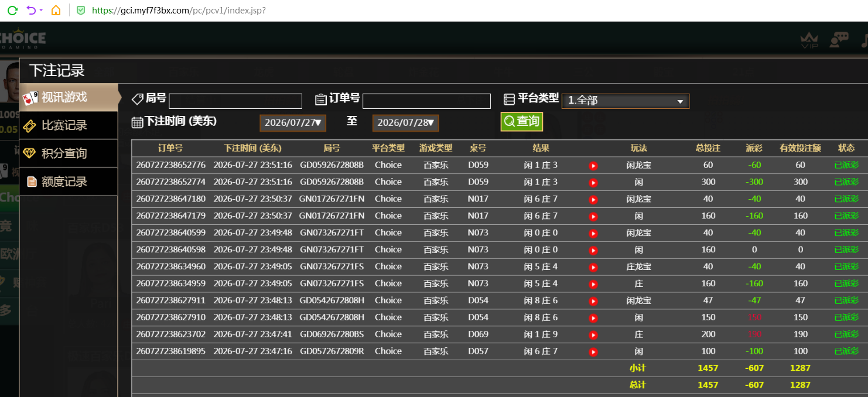Play video for order 260727238619895

(593, 352)
